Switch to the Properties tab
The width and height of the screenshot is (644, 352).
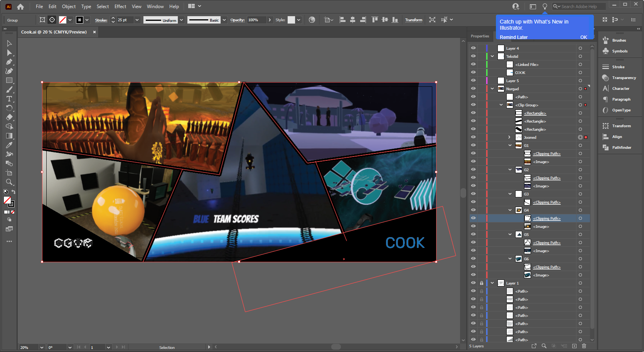pyautogui.click(x=480, y=36)
